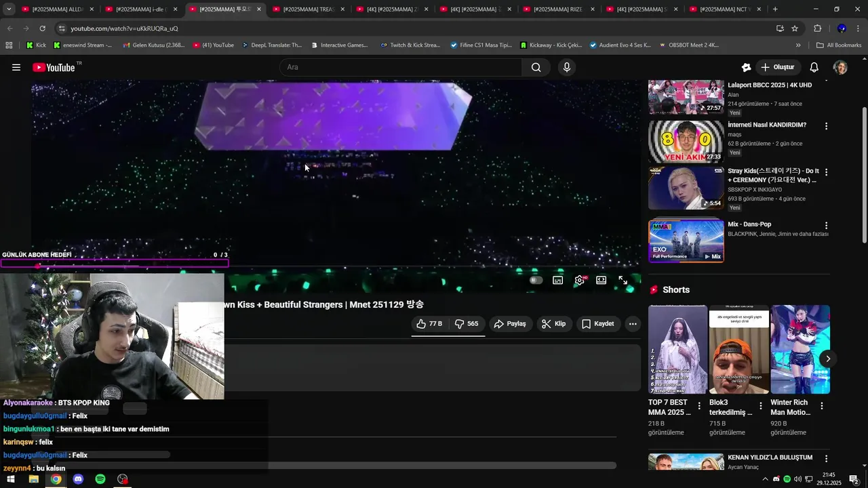This screenshot has width=868, height=488.
Task: Click the Windows Start button
Action: pyautogui.click(x=11, y=479)
